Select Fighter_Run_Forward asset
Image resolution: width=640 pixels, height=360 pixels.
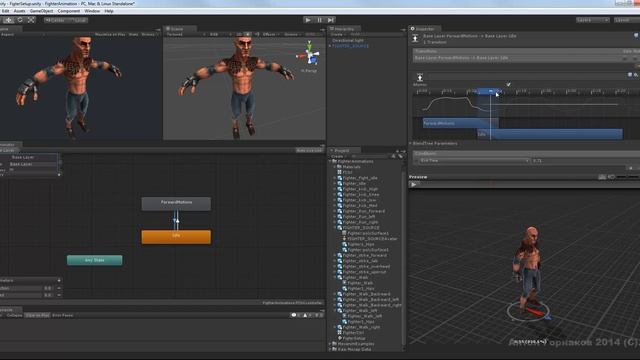tap(364, 211)
